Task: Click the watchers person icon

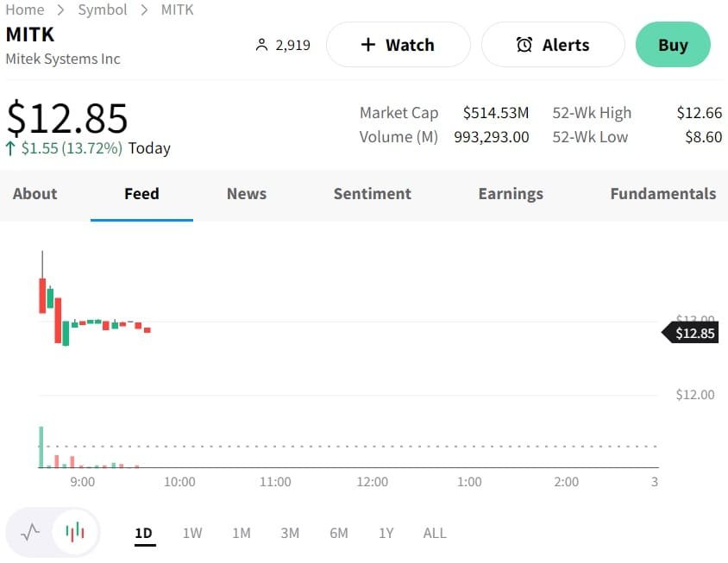Action: click(262, 45)
